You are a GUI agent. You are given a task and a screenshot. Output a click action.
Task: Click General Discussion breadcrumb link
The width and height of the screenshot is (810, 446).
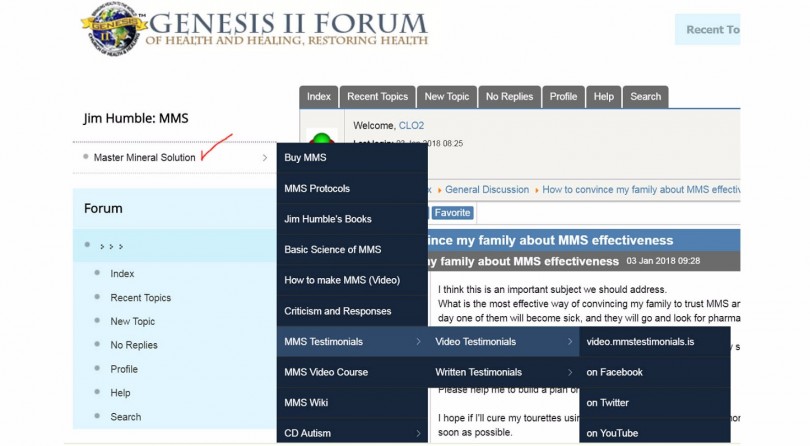click(485, 190)
